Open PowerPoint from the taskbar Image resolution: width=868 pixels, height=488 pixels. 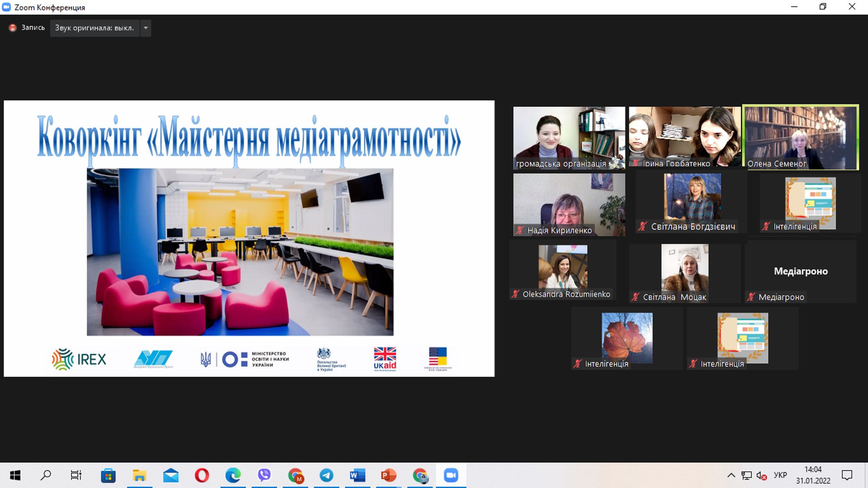point(388,475)
